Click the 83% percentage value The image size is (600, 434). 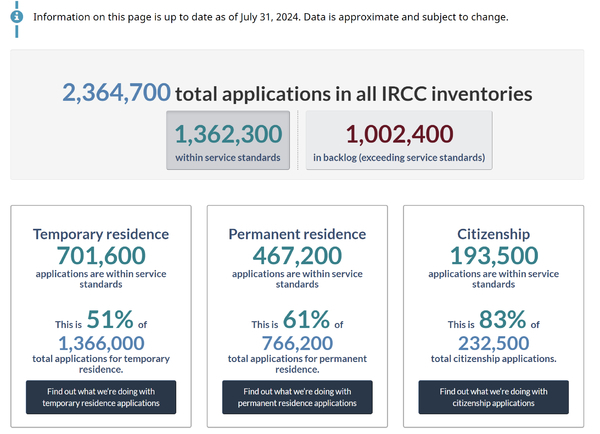[x=502, y=319]
